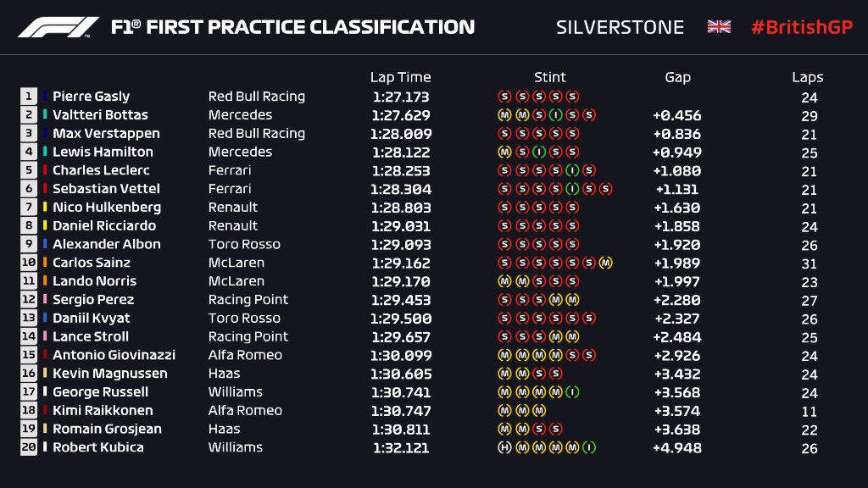The height and width of the screenshot is (488, 868).
Task: Click the Lap Time column header
Action: coord(401,77)
